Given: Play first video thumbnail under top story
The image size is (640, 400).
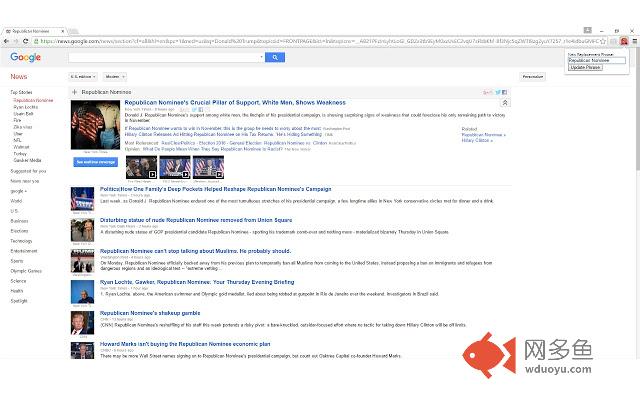Looking at the screenshot, I should click(x=141, y=167).
